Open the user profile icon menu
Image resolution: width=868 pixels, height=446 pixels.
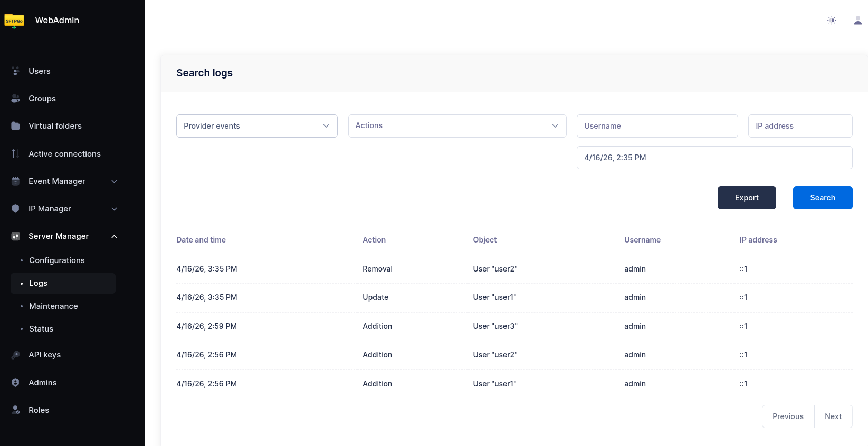pyautogui.click(x=857, y=21)
